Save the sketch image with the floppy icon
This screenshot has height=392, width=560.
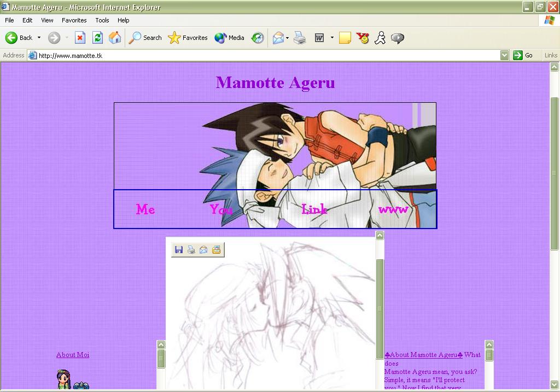coord(178,250)
